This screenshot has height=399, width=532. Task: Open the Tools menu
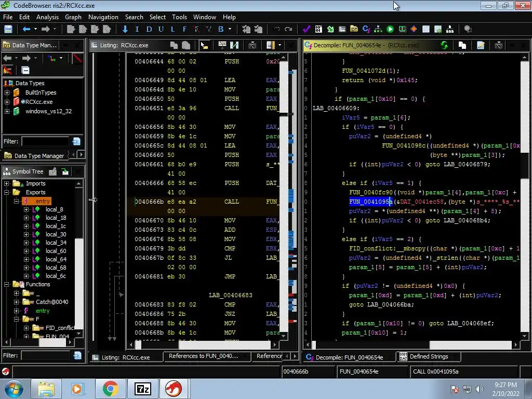[179, 17]
